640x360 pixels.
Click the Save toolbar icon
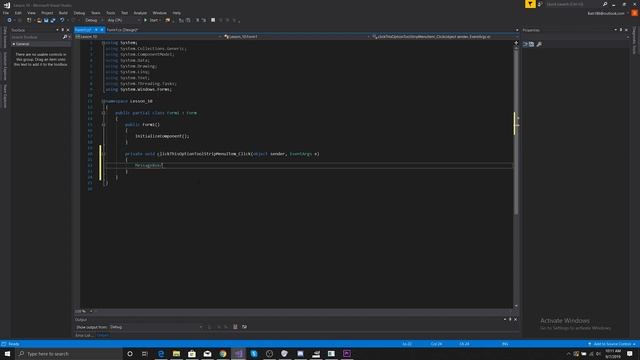[x=46, y=20]
